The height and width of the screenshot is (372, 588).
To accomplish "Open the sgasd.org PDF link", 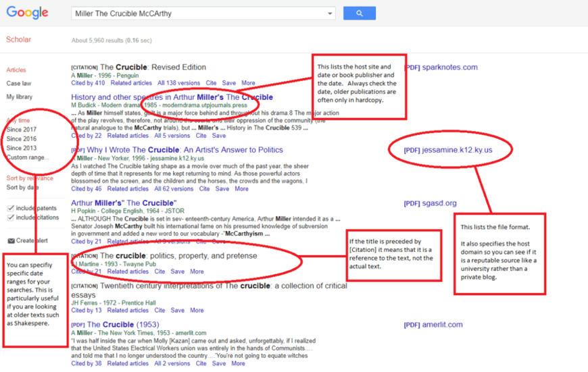I will tap(430, 203).
